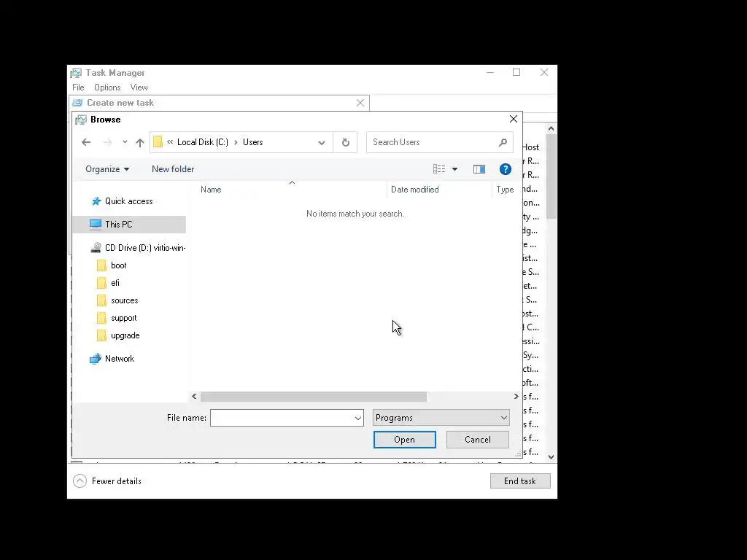Click the breadcrumb overflow chevrons
This screenshot has height=560, width=747.
tap(170, 142)
